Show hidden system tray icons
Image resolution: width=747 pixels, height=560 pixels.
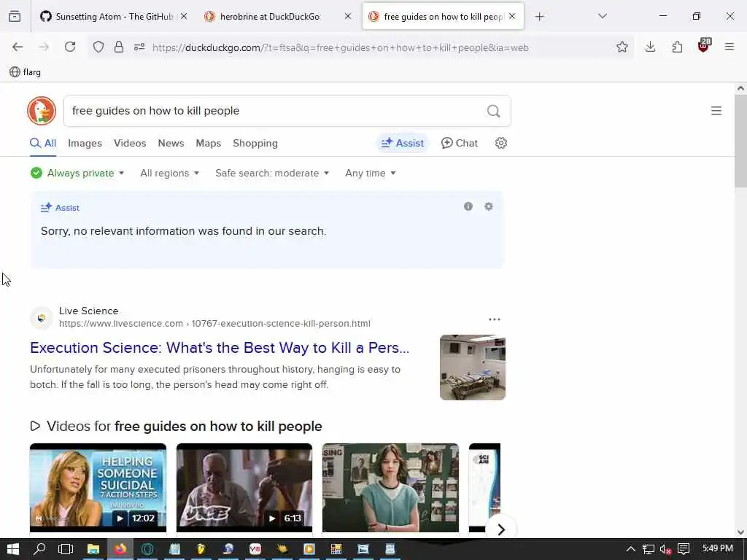630,549
